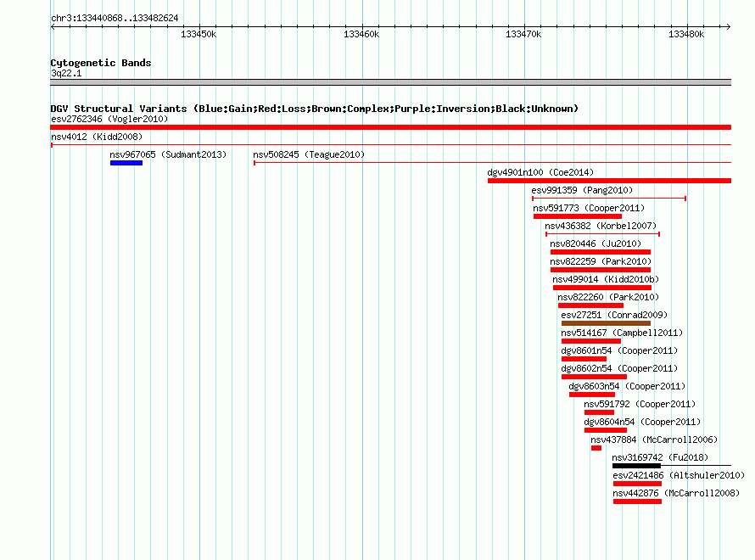Click the brown esv27251 complex variant bar
755x560 pixels.
607,323
